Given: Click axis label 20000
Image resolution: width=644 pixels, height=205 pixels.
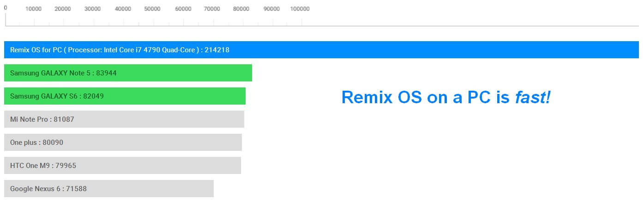Looking at the screenshot, I should 63,9.
